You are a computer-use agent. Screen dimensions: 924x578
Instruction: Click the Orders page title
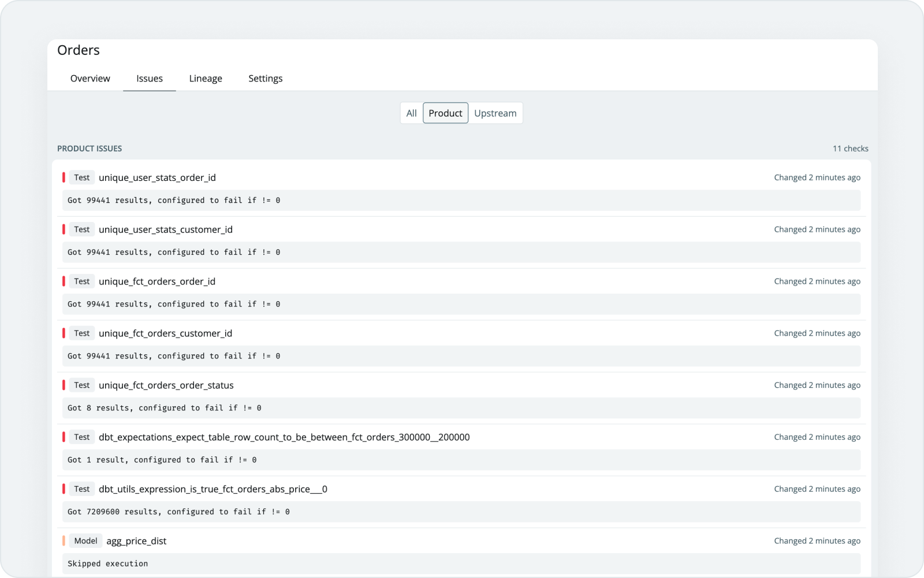click(x=79, y=50)
